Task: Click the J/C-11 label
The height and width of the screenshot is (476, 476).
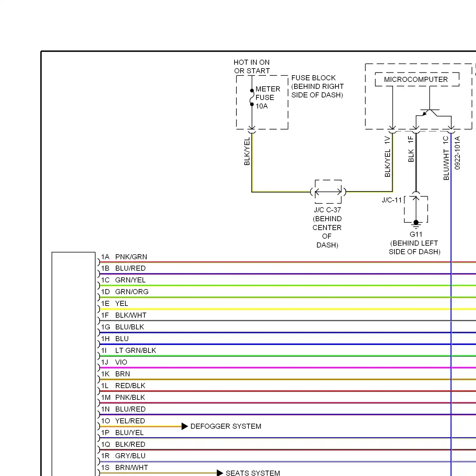Action: (x=392, y=200)
